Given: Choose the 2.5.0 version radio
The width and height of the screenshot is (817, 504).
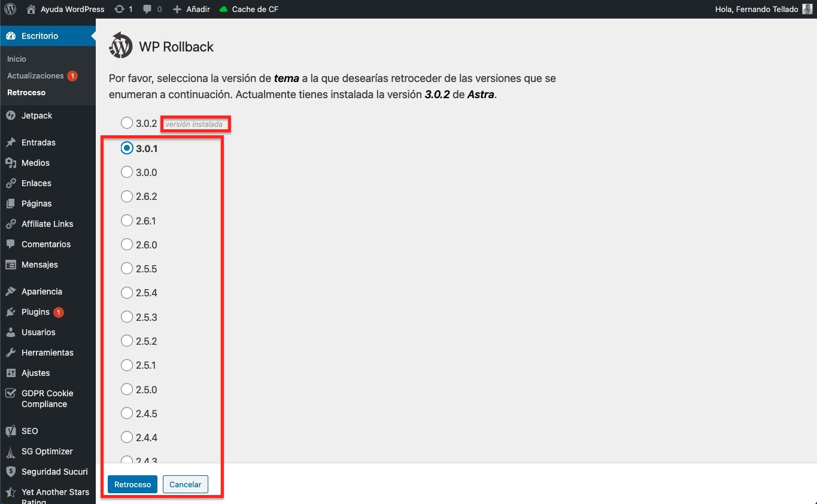Looking at the screenshot, I should pyautogui.click(x=127, y=389).
